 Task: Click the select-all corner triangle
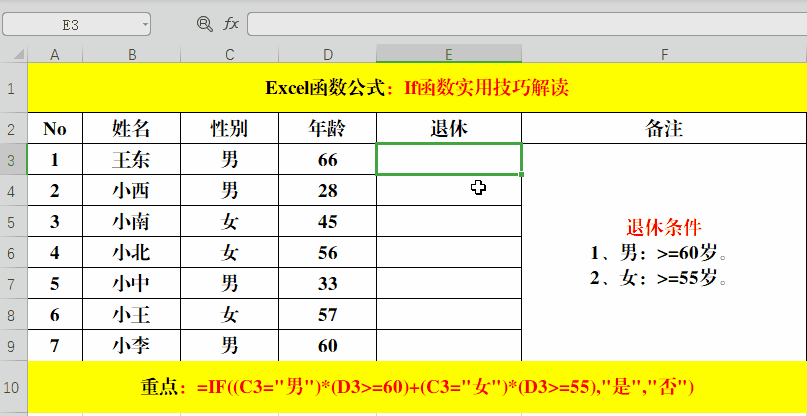click(x=17, y=54)
